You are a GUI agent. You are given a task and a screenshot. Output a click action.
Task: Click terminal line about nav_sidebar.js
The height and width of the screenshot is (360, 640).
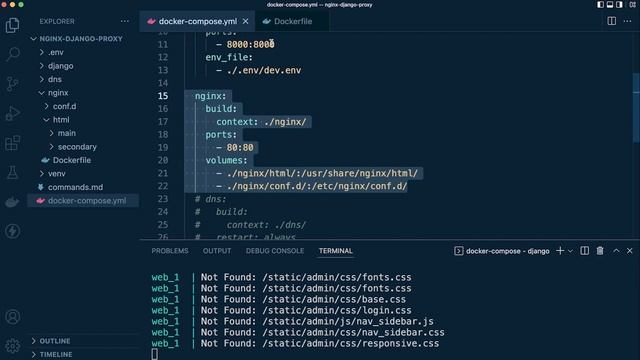point(293,321)
